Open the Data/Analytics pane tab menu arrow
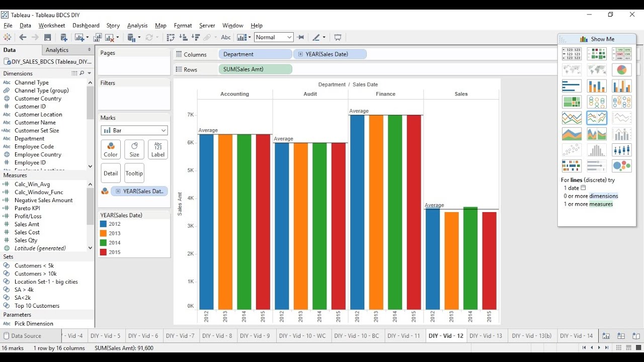The height and width of the screenshot is (362, 644). click(90, 50)
